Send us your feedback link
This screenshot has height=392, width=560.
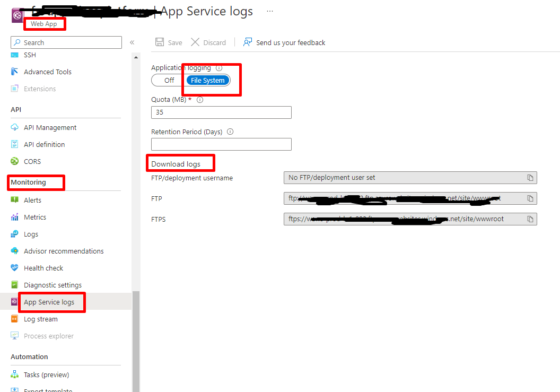[291, 42]
